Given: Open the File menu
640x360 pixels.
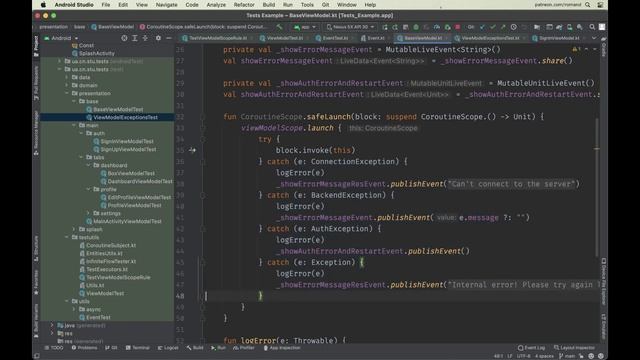Looking at the screenshot, I should tap(106, 5).
